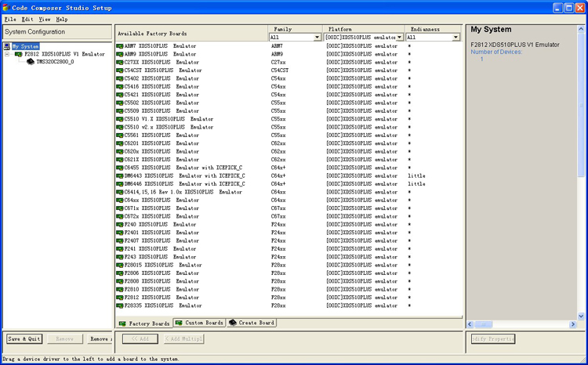Select C671x XDS510PLUS Emulator row

[x=289, y=208]
